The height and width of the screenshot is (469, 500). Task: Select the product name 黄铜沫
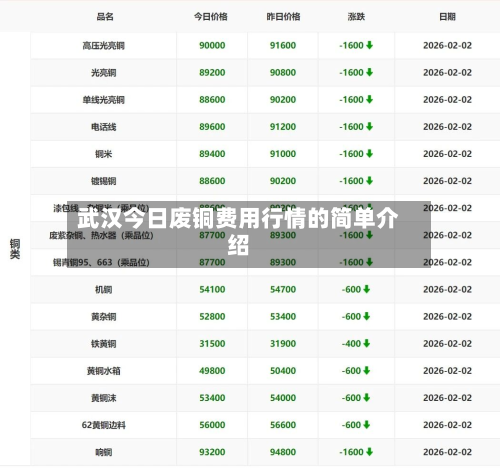click(x=103, y=398)
